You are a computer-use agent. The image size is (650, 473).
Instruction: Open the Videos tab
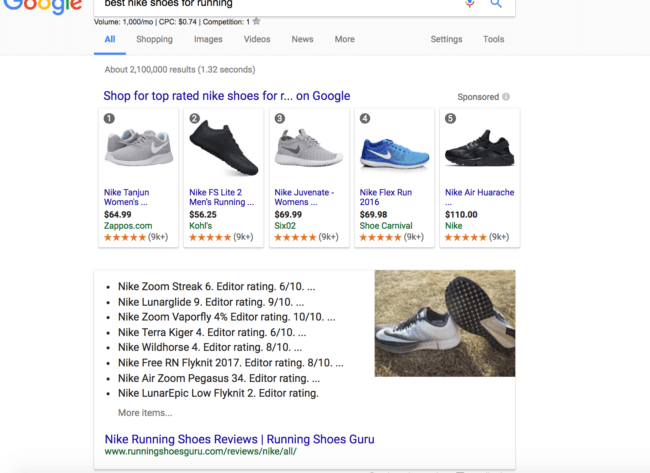(x=257, y=39)
